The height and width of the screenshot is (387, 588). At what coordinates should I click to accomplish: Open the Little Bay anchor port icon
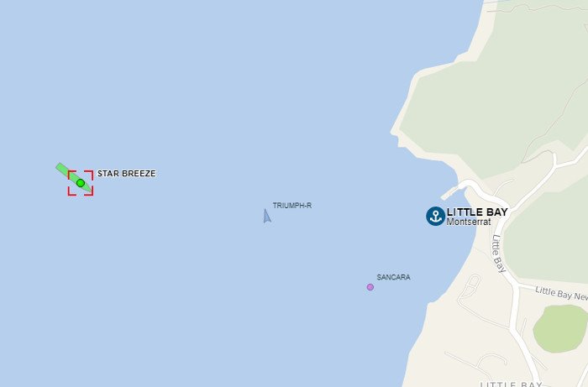pos(435,216)
